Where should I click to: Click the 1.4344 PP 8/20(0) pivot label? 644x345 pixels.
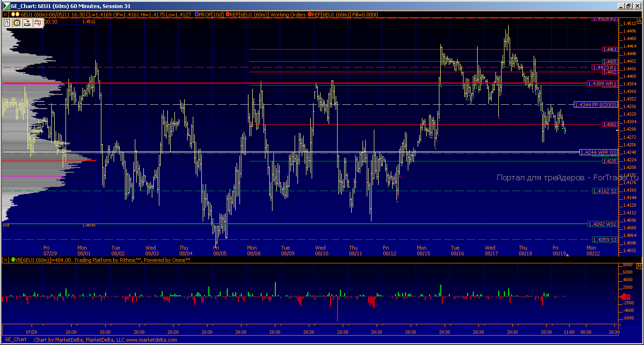tap(596, 105)
